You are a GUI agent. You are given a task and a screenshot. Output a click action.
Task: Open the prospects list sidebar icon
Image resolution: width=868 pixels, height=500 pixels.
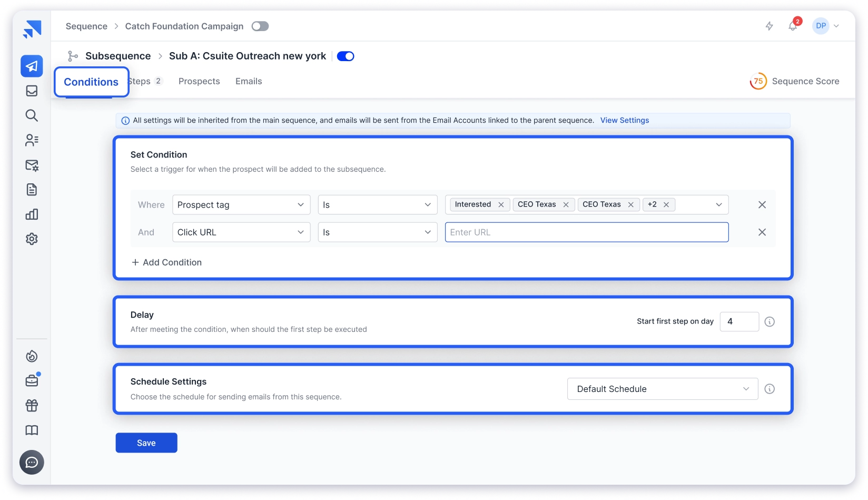(x=32, y=140)
